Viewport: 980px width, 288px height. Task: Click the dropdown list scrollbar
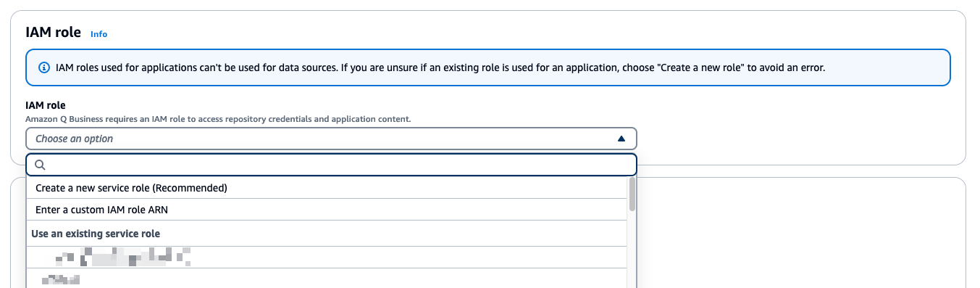tap(632, 194)
